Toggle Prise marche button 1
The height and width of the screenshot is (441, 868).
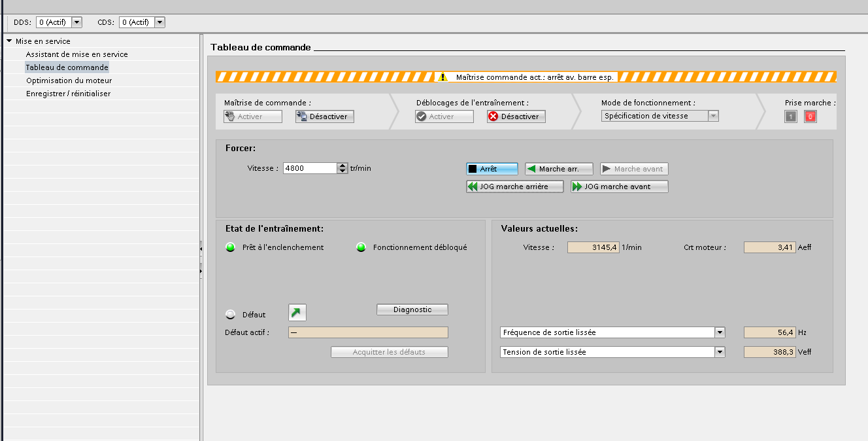[791, 117]
